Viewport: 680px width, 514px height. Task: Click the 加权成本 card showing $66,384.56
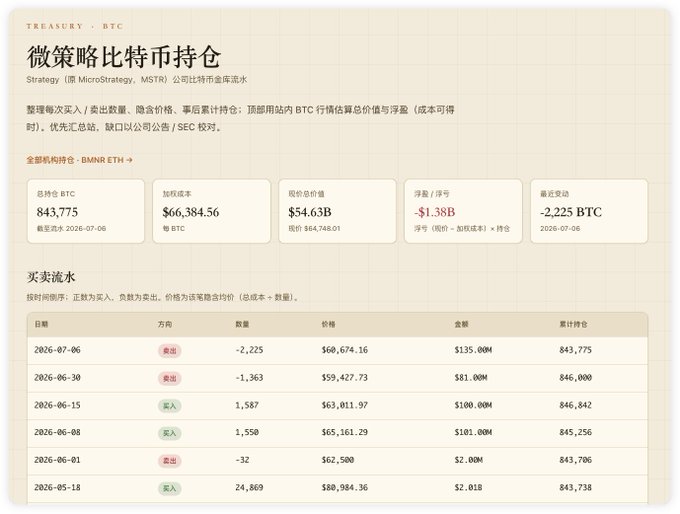(x=212, y=211)
